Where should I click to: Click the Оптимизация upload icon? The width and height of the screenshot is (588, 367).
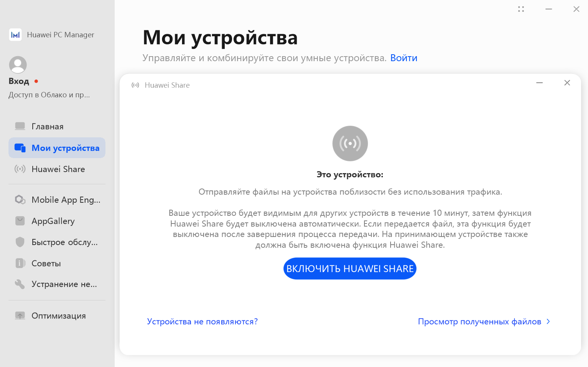click(20, 315)
